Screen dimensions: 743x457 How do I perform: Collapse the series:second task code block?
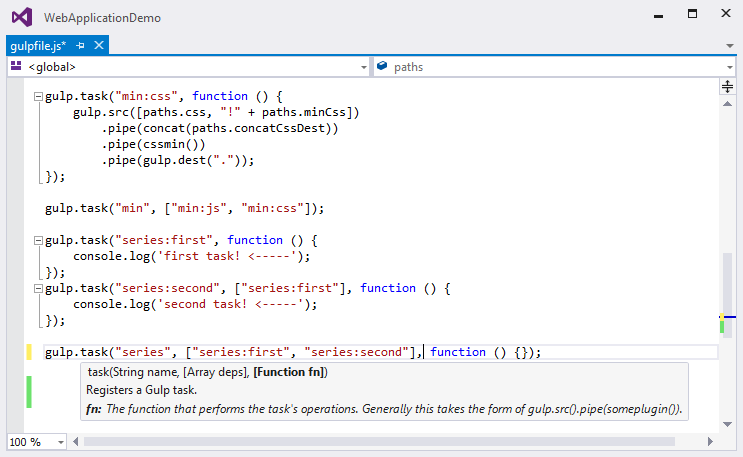pos(38,289)
